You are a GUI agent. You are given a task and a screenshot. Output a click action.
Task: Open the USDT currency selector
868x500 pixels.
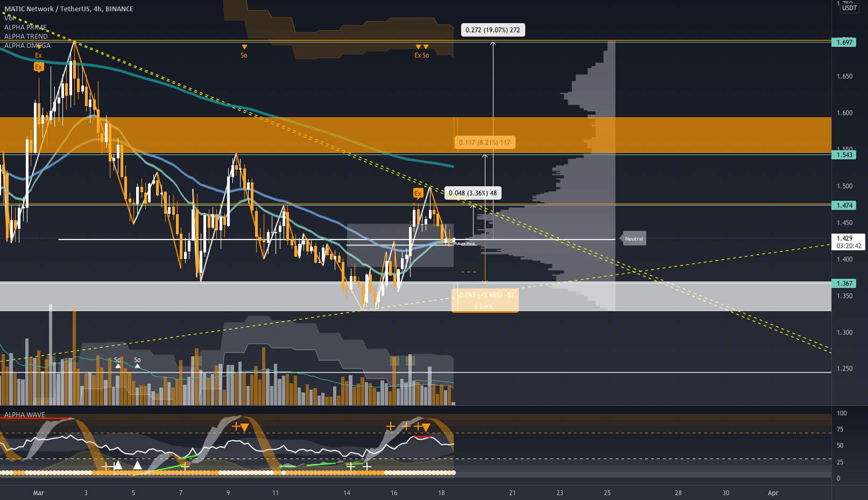pyautogui.click(x=850, y=8)
